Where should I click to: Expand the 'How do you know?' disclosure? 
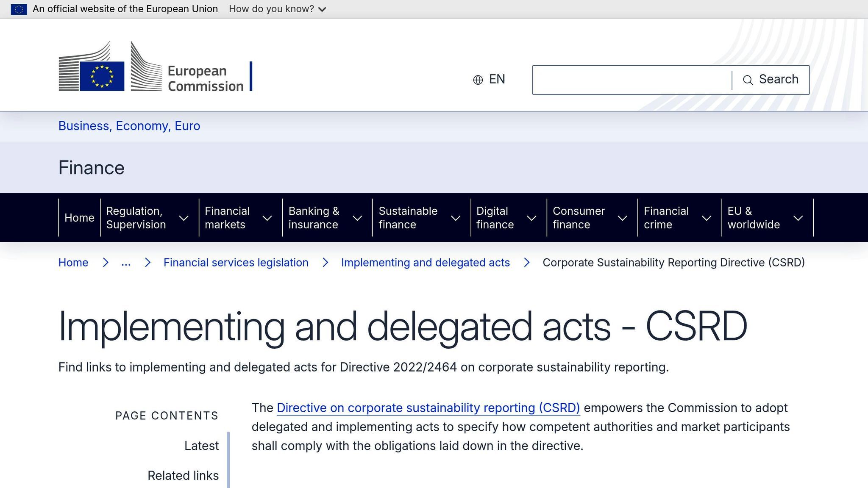click(275, 8)
